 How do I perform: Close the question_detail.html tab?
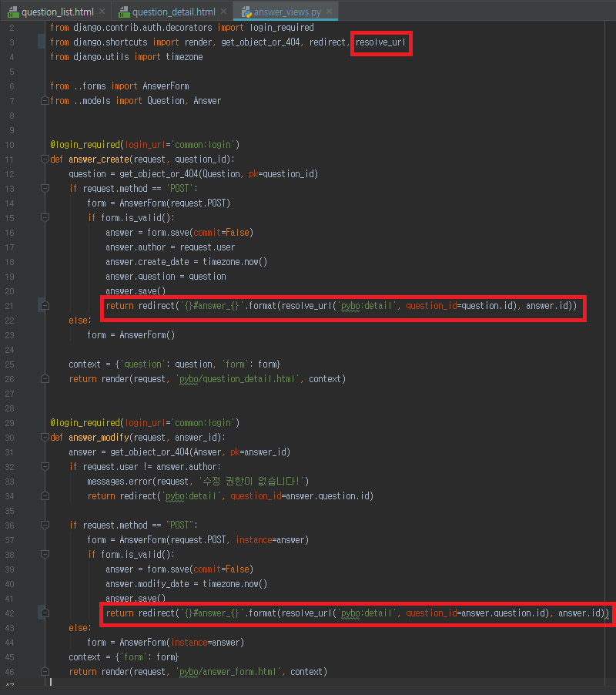[x=223, y=12]
